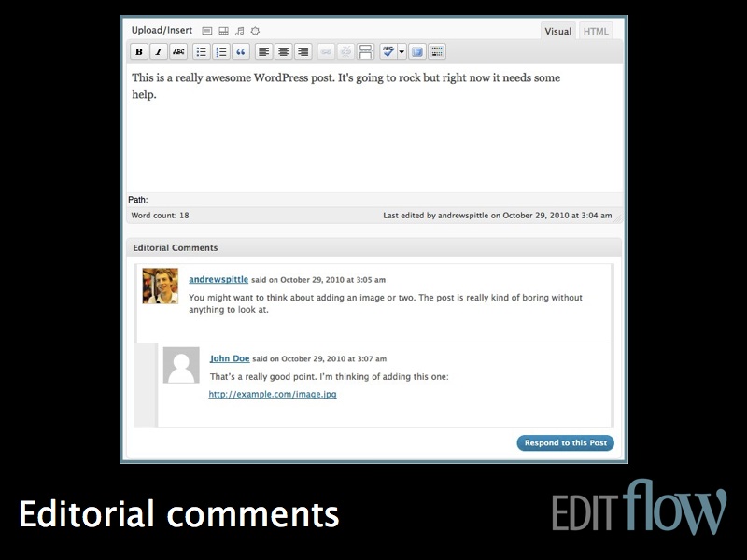Viewport: 747px width, 560px height.
Task: Click the "said on October 29, 2010 at 3:05 am" timestamp
Action: [318, 280]
